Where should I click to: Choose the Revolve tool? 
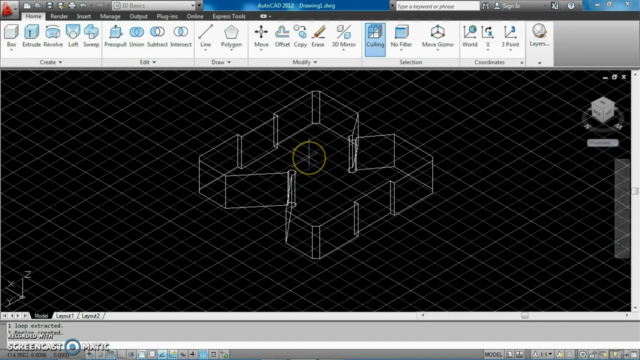53,36
